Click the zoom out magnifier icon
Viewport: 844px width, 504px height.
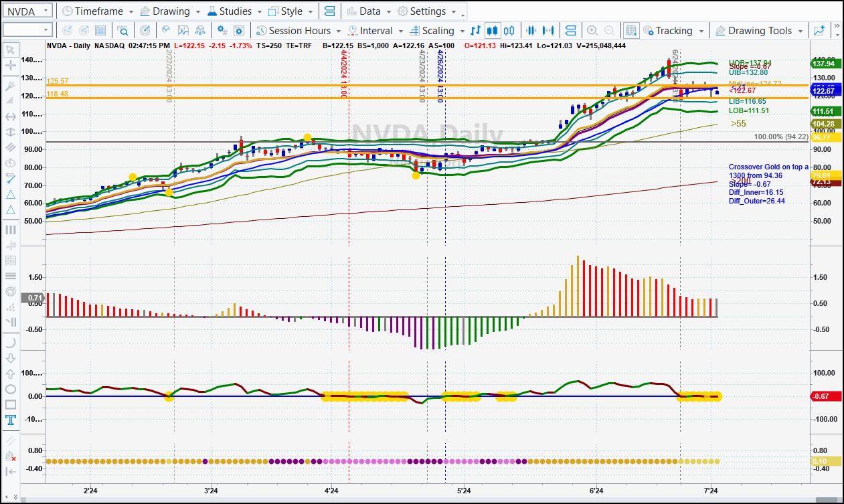click(x=610, y=30)
